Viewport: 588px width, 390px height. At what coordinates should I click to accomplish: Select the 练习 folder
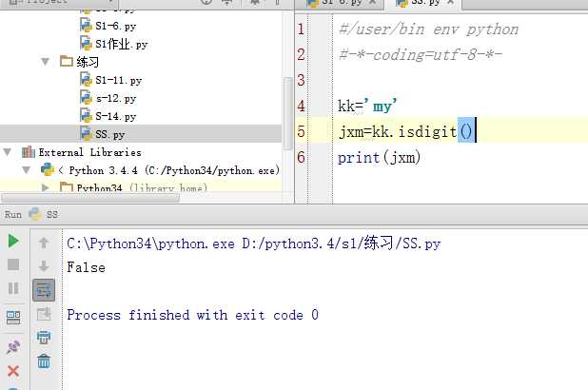coord(88,62)
